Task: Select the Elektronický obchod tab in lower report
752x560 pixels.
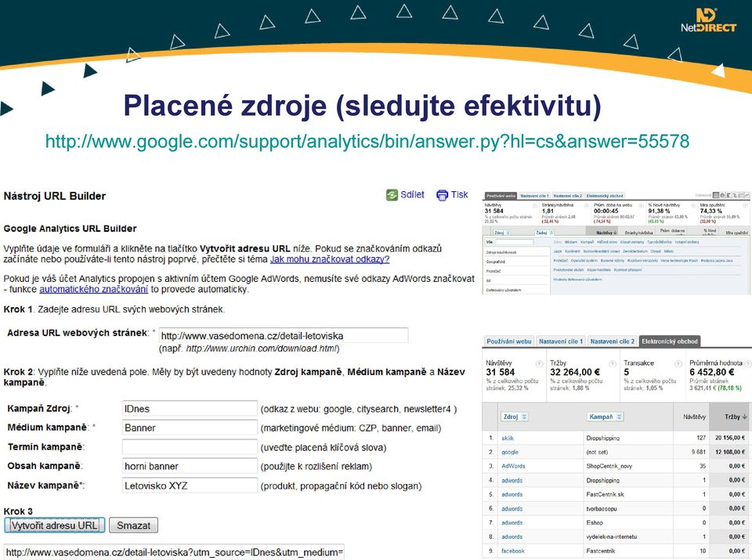Action: click(x=670, y=341)
